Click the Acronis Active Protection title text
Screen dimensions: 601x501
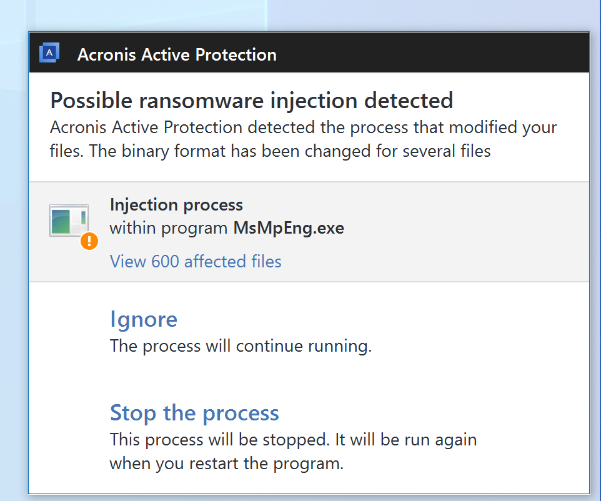coord(177,54)
